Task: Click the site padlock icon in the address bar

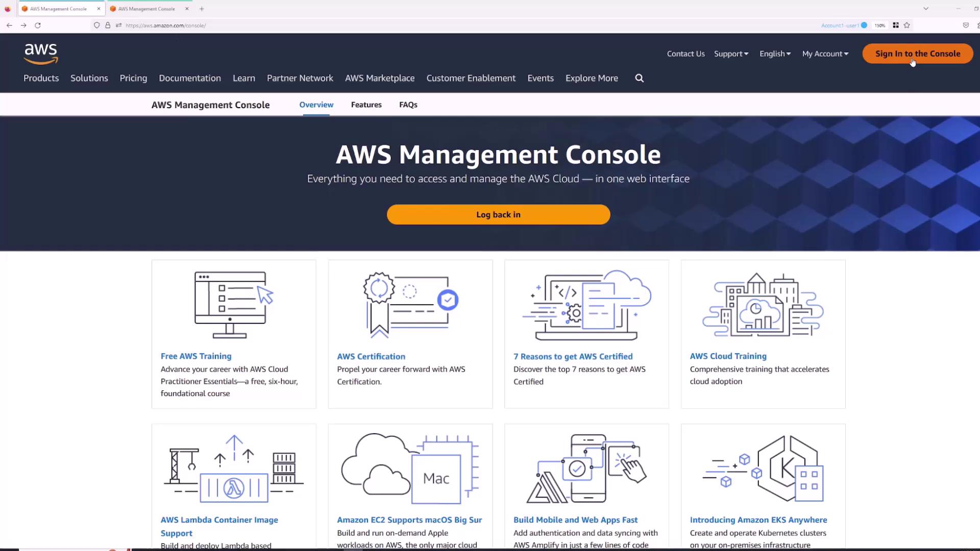Action: pyautogui.click(x=108, y=25)
